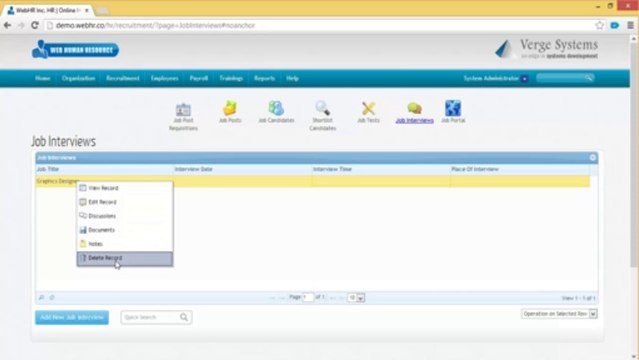Open Operation on Selected Row dropdown
639x360 pixels.
pos(559,314)
